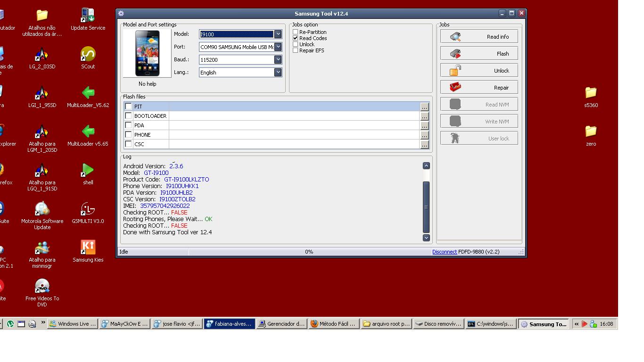Switch to 'fabiana-alves' taskbar window
Viewport: 644px width, 362px height.
[x=230, y=324]
